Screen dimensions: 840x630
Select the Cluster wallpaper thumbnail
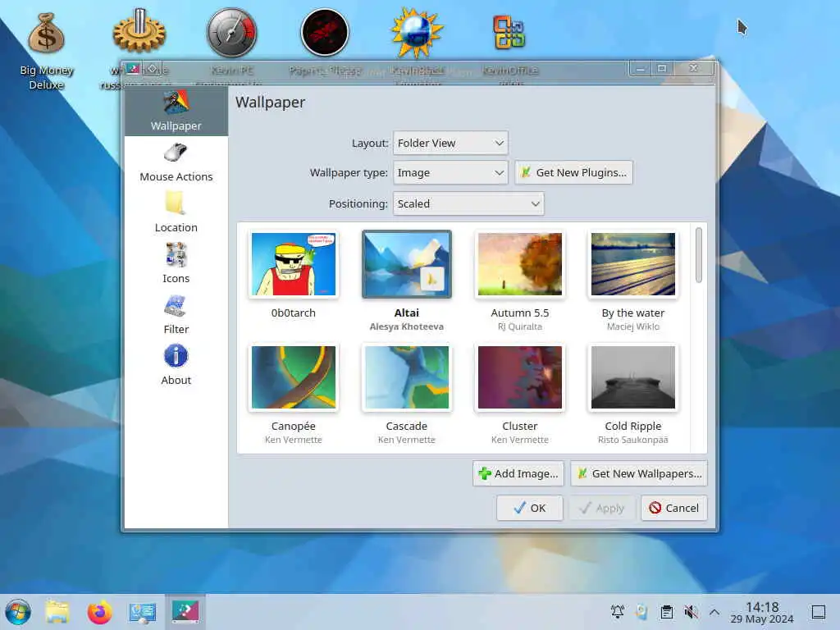point(519,377)
